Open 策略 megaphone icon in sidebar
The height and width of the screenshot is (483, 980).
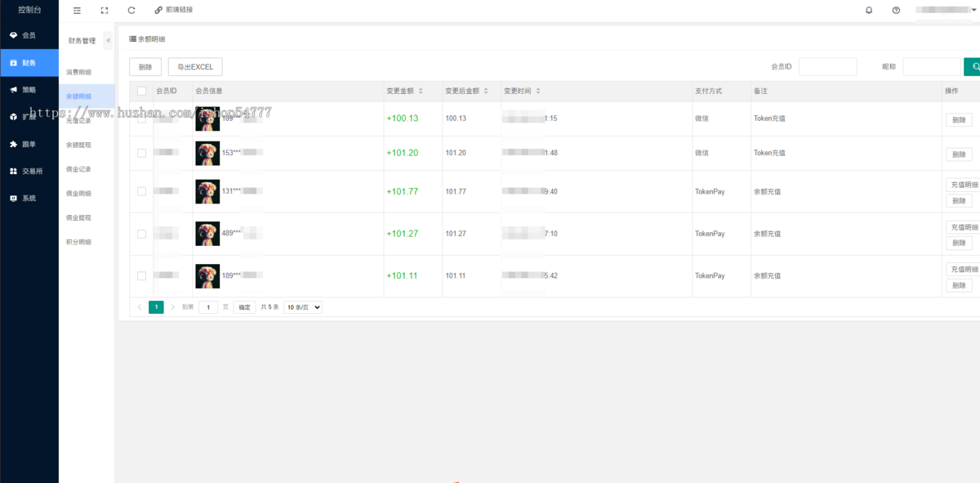click(13, 89)
